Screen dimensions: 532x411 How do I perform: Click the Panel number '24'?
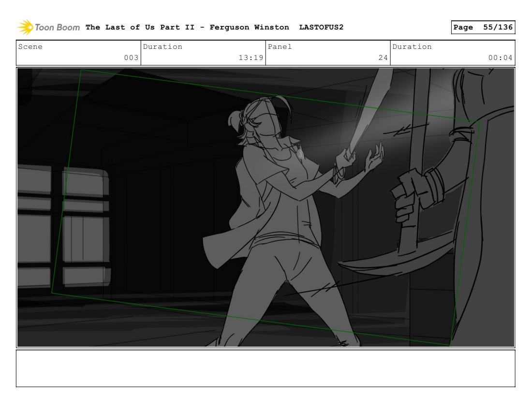click(383, 58)
